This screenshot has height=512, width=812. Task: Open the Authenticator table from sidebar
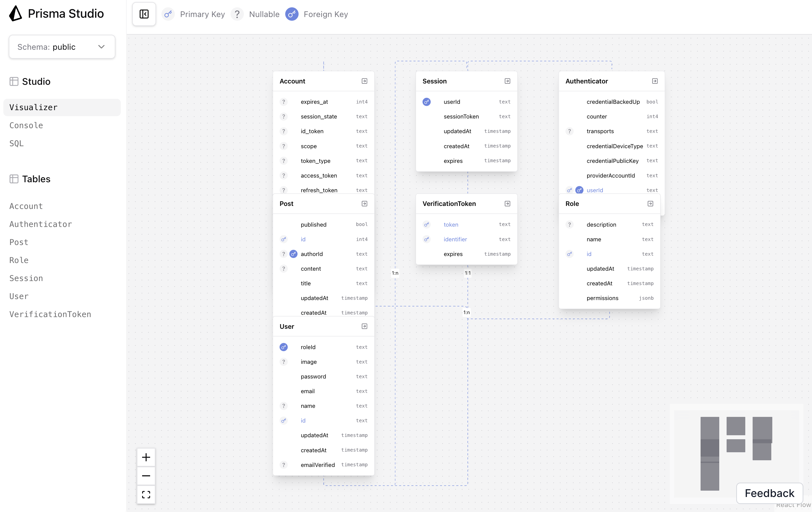pyautogui.click(x=41, y=224)
